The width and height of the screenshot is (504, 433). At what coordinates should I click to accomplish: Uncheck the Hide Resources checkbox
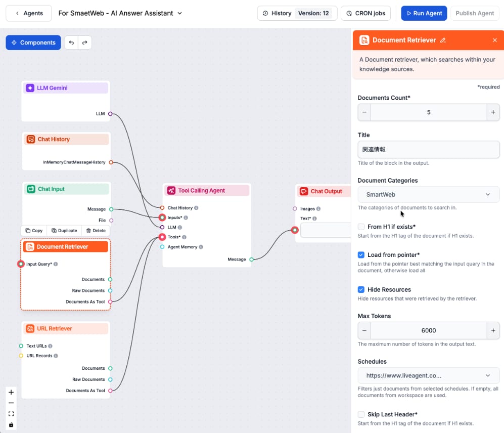[x=361, y=290]
